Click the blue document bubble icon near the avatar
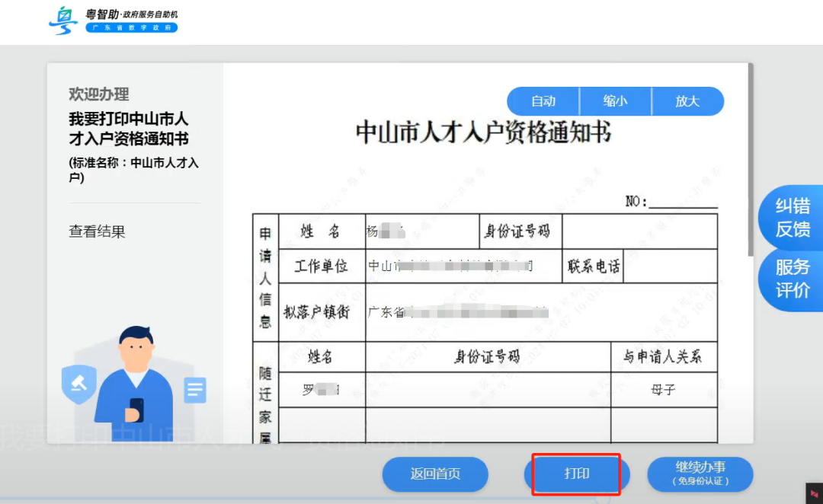 tap(195, 390)
